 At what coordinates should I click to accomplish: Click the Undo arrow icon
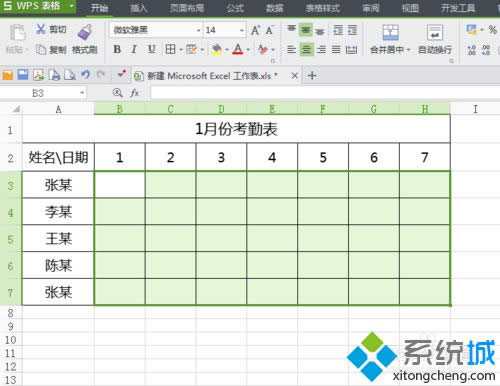pos(85,75)
